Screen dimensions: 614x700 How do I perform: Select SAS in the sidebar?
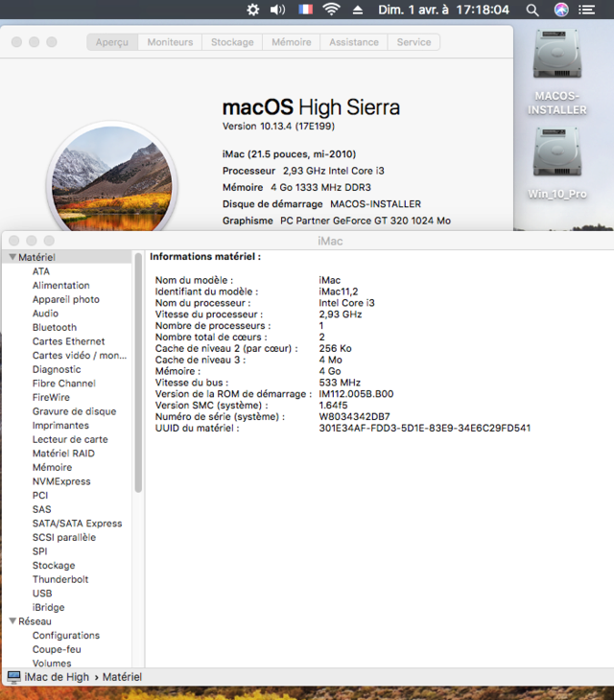click(42, 509)
